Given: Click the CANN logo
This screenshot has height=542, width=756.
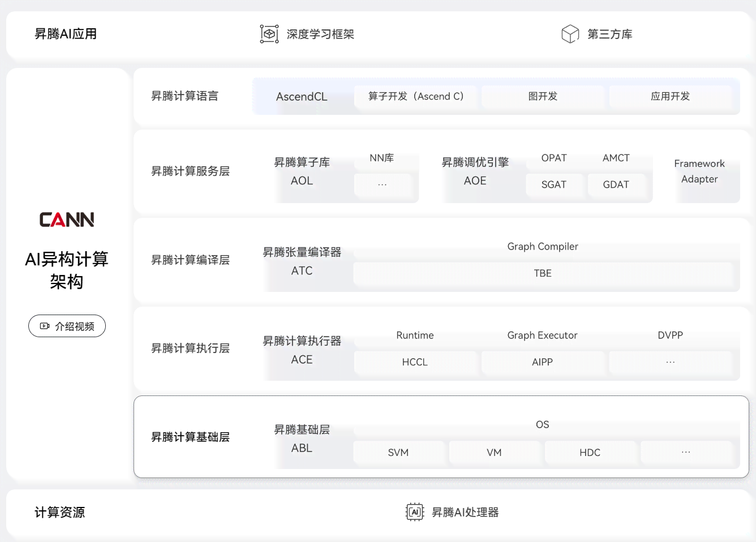Looking at the screenshot, I should tap(67, 220).
